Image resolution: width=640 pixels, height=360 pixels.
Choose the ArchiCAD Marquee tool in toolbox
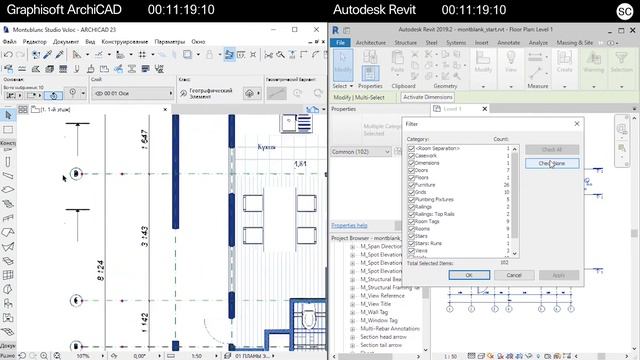[x=8, y=130]
